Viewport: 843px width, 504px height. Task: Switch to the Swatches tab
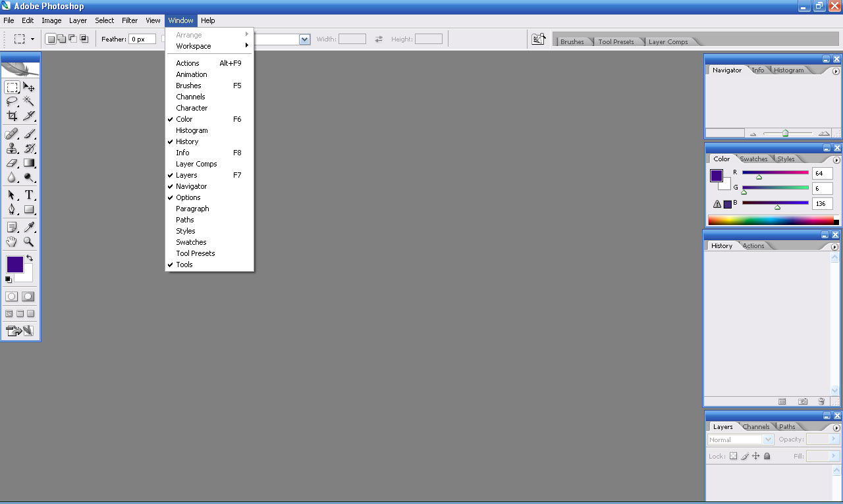click(753, 159)
